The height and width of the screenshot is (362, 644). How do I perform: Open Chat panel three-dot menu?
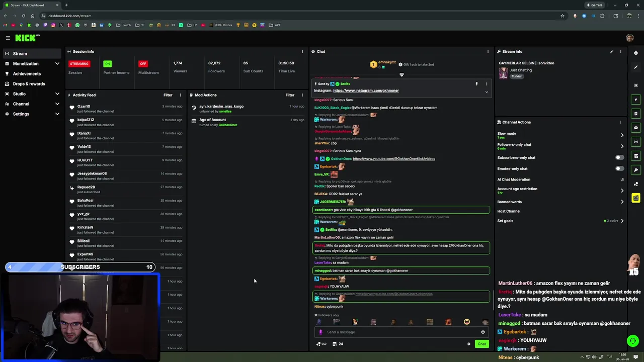[488, 51]
